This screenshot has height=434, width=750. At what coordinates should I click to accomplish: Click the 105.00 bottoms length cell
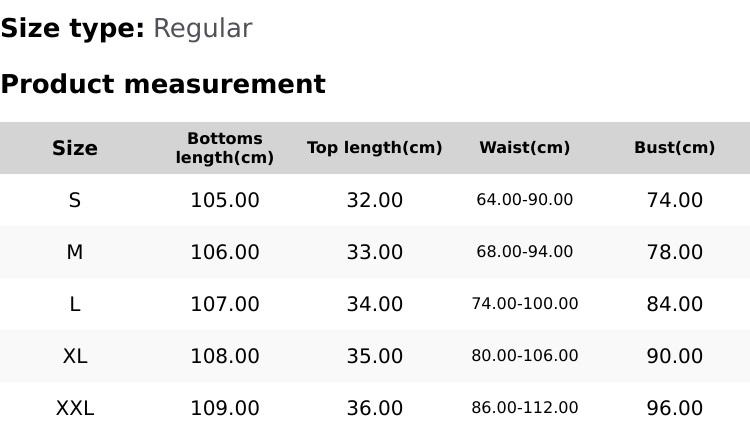pos(225,200)
